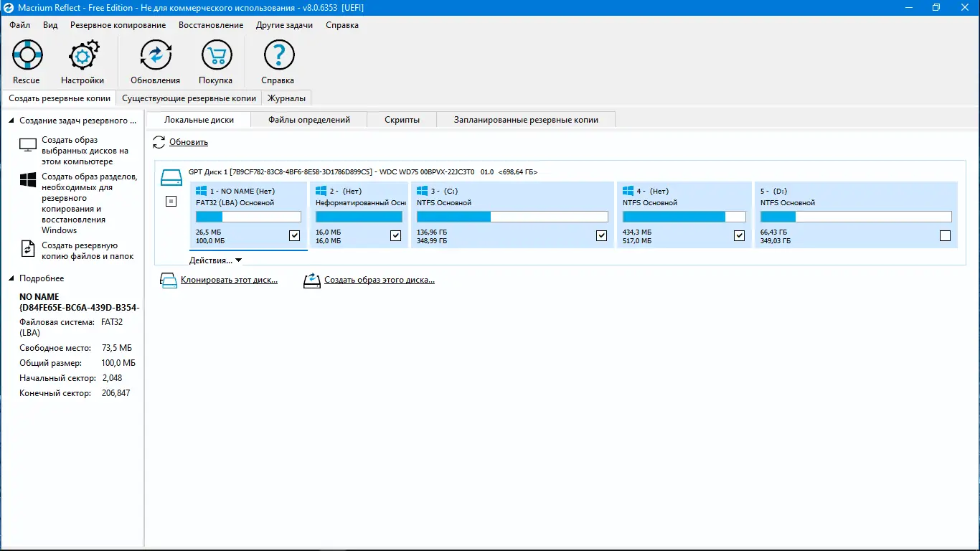Click the GPT Диск 1 drive icon
The height and width of the screenshot is (551, 980).
[x=171, y=176]
